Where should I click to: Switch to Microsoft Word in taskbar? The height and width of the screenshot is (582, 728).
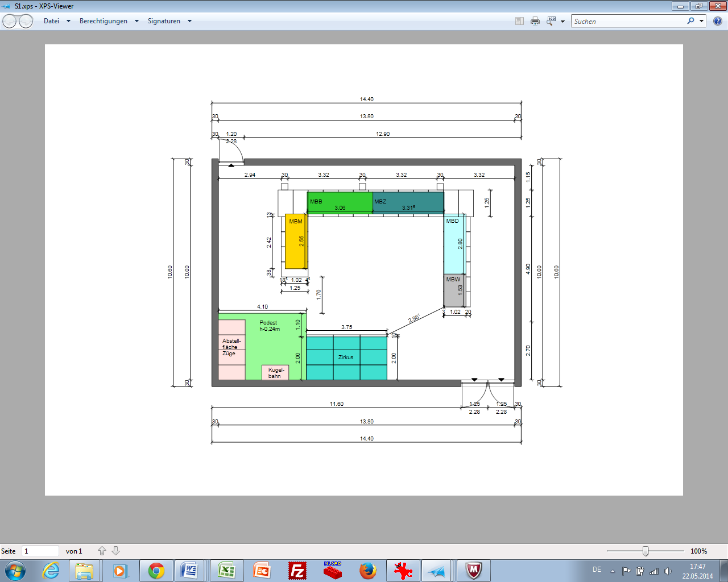tap(190, 571)
